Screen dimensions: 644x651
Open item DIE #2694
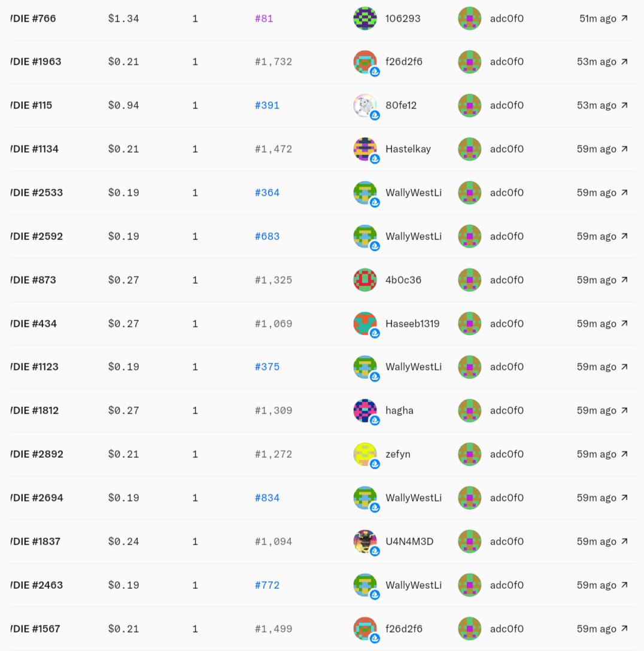(37, 498)
